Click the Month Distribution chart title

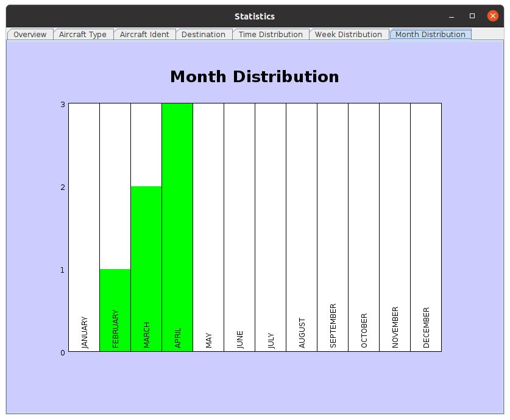click(x=254, y=77)
